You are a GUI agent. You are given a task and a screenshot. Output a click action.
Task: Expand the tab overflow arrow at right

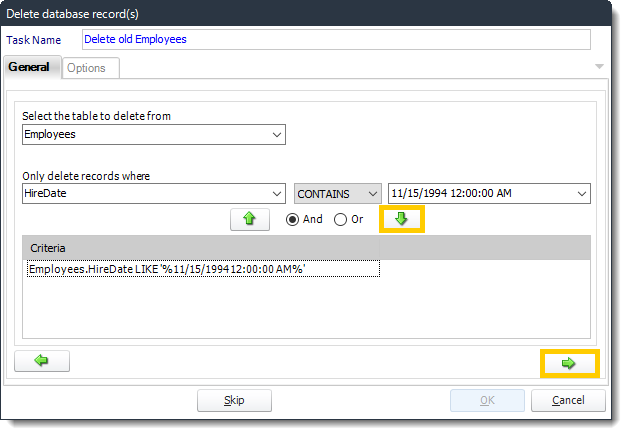599,66
